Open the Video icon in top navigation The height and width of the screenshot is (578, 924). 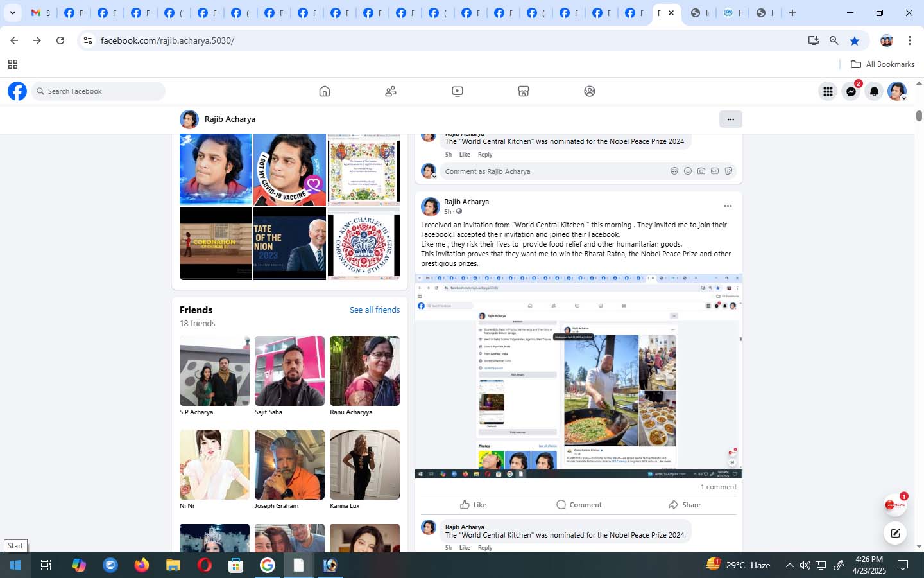[458, 91]
